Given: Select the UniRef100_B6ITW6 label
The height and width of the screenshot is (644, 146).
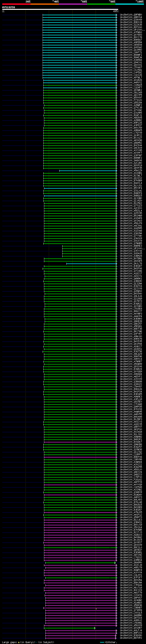Looking at the screenshot, I should 131,331.
